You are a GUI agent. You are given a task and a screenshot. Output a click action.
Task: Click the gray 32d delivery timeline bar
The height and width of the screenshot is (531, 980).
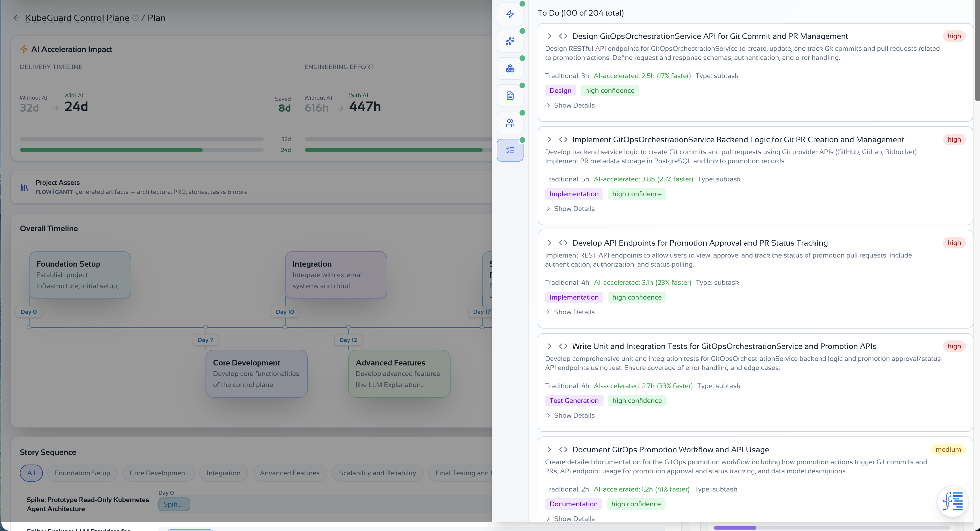coord(142,139)
